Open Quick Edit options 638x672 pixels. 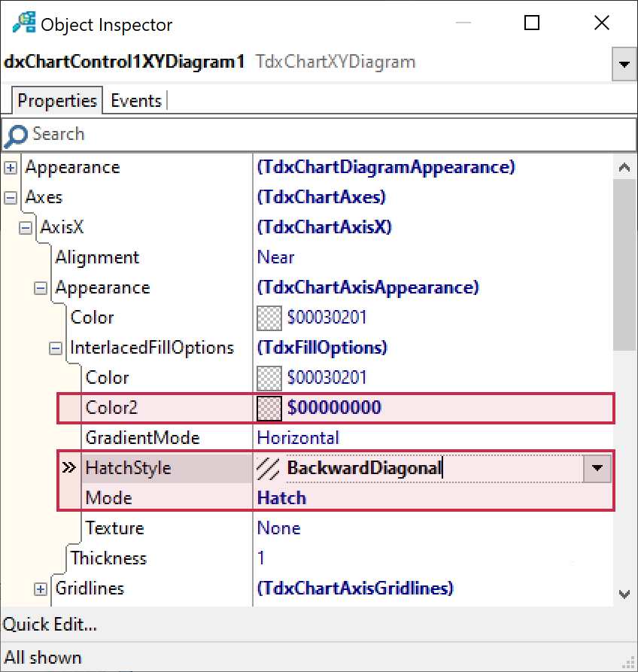pos(49,624)
